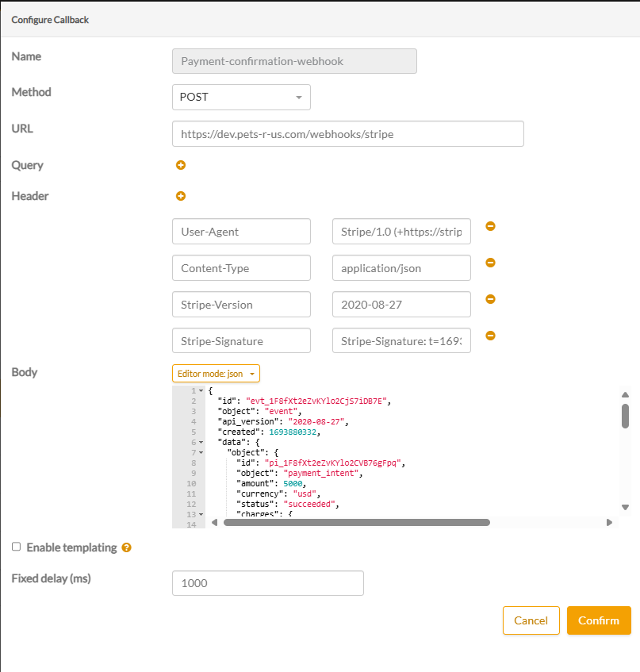640x672 pixels.
Task: Remove the User-Agent header row
Action: 490,226
